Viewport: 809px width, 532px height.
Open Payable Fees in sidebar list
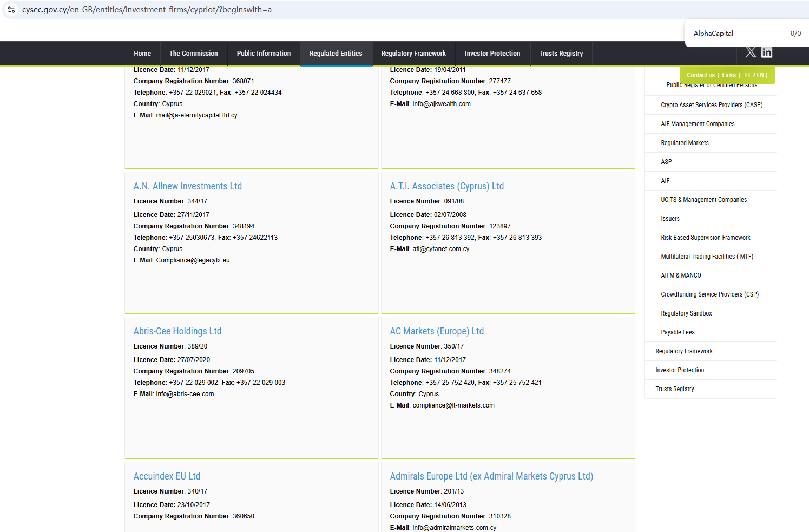677,332
